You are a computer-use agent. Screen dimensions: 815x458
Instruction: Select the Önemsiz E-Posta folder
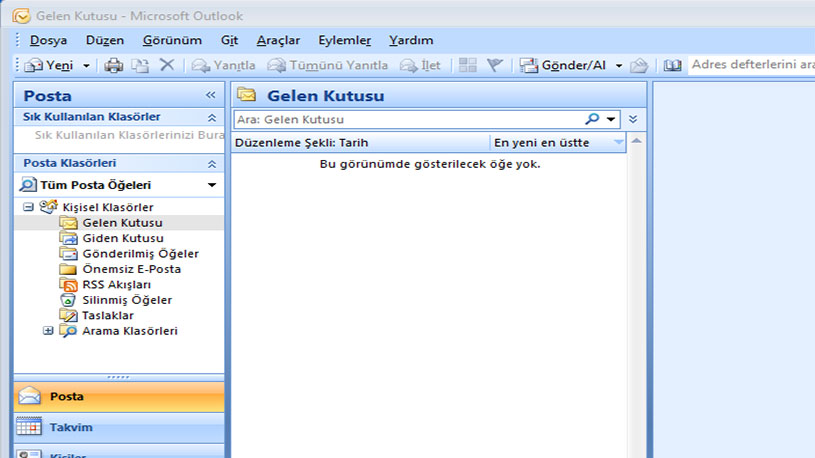[132, 269]
